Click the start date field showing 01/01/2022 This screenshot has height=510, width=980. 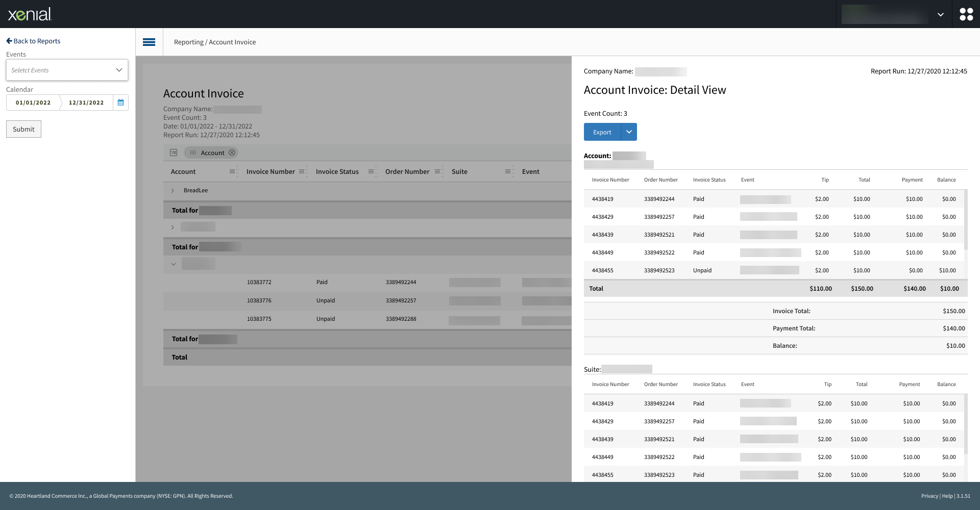pos(33,102)
